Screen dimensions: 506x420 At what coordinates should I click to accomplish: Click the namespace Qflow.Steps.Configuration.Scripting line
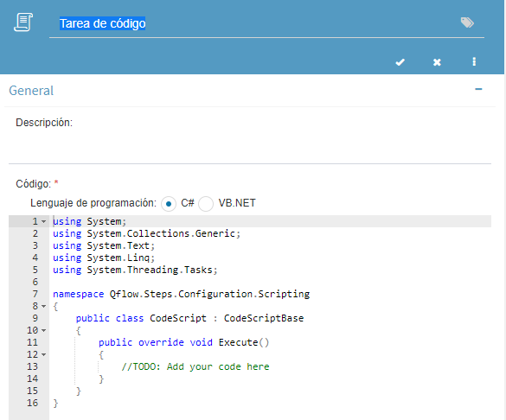coord(181,294)
